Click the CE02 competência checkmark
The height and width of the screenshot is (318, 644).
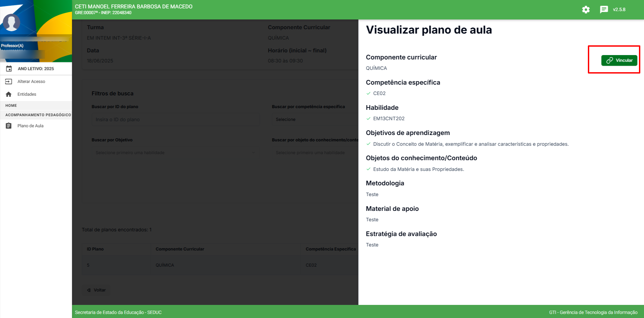coord(368,93)
